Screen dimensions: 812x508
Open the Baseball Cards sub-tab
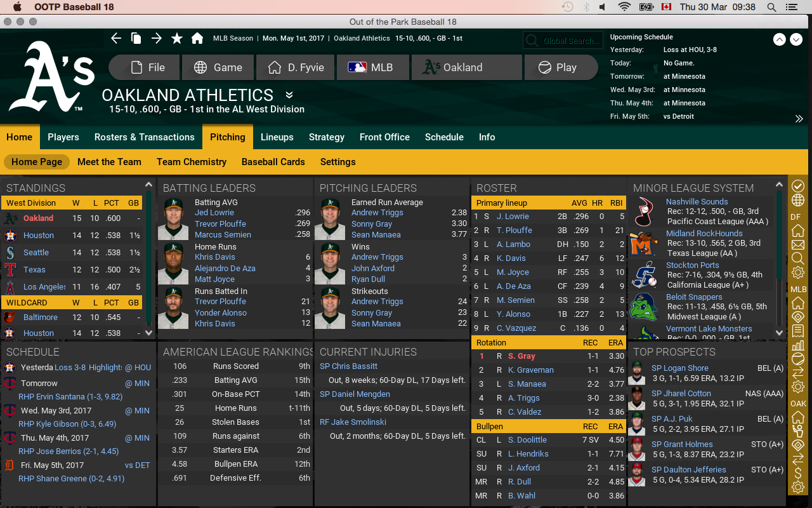click(x=273, y=162)
